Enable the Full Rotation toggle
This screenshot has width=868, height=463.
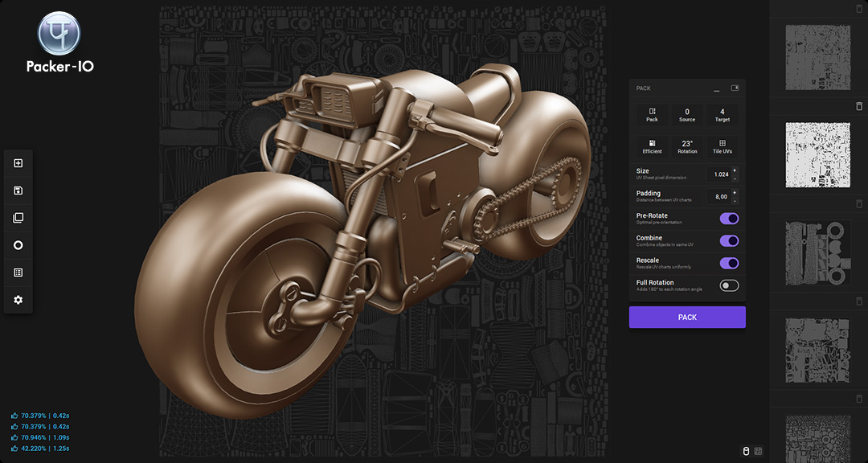tap(729, 285)
